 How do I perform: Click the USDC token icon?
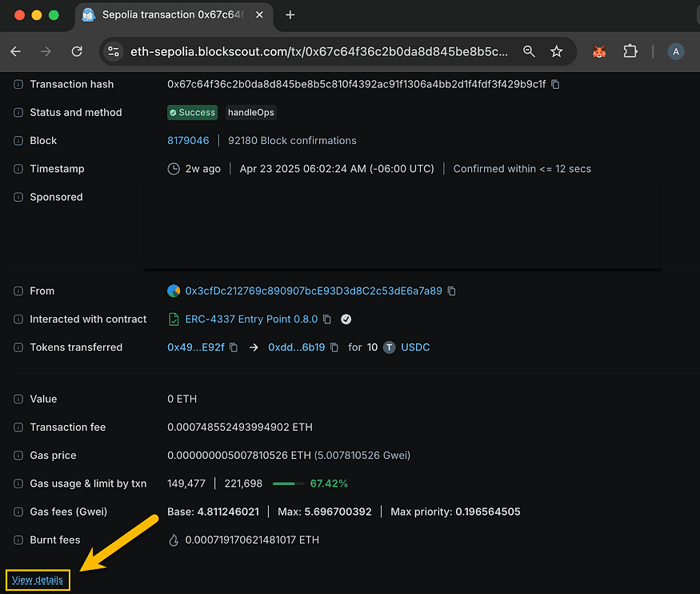[x=390, y=347]
